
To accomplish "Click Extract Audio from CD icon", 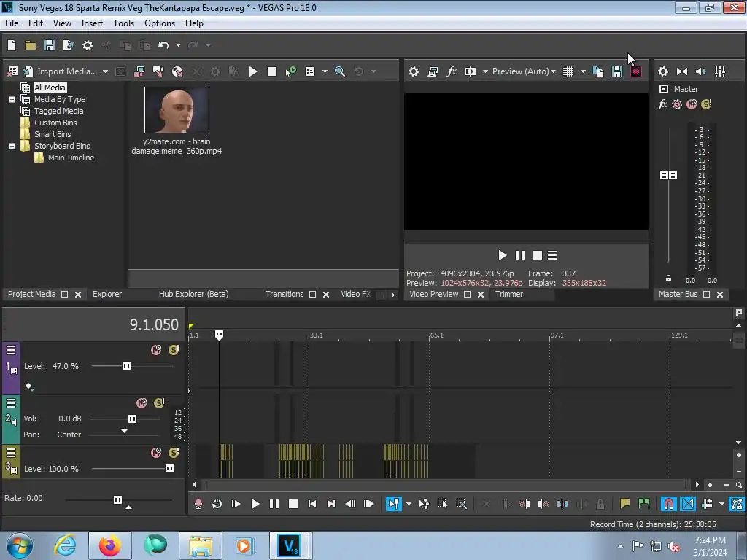I will coord(177,71).
